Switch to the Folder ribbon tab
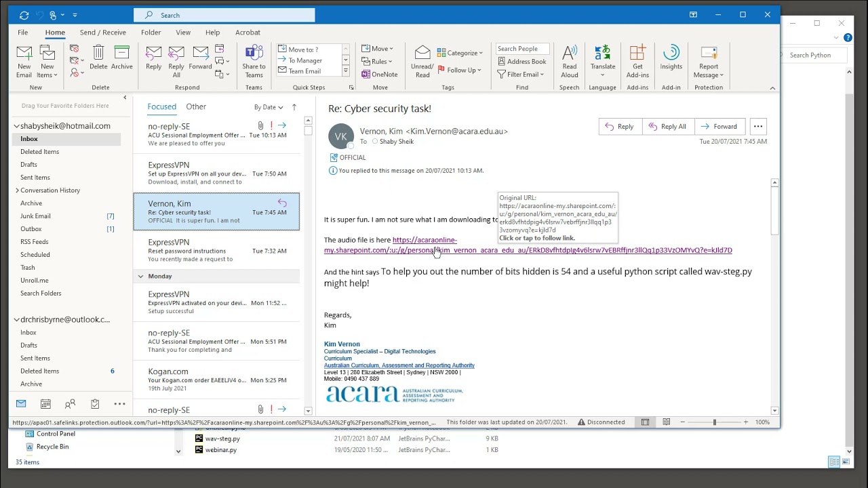This screenshot has height=488, width=868. [151, 33]
